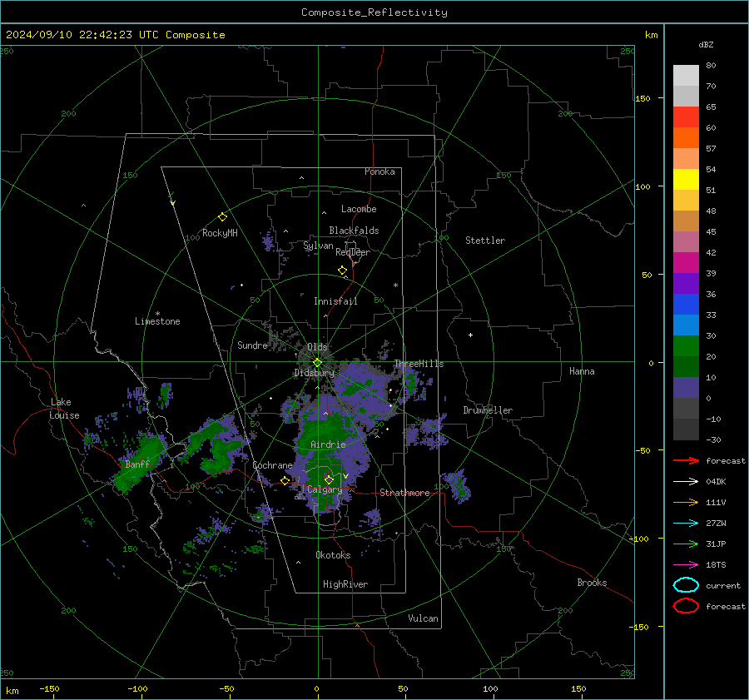Screen dimensions: 749x700
Task: Click the Stettler label
Action: pos(485,241)
